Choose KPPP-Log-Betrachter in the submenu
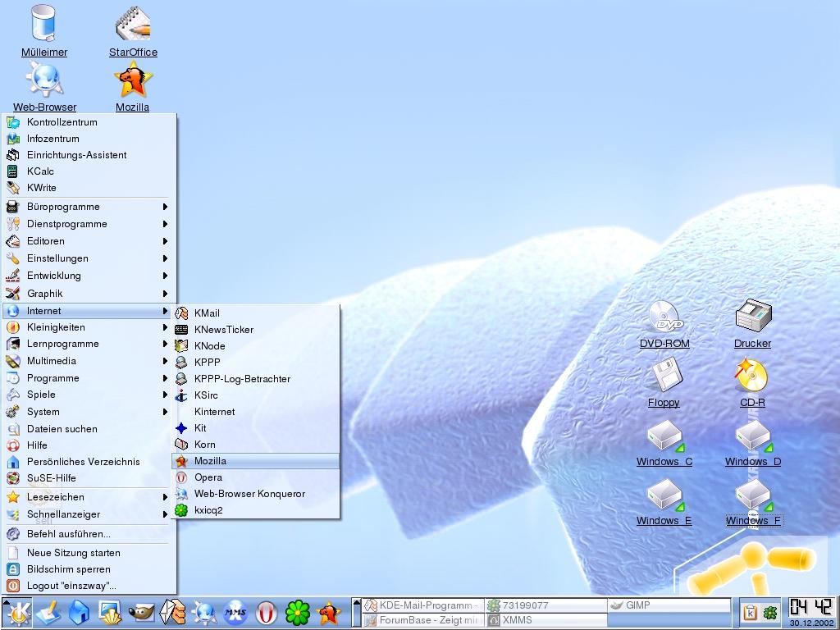The width and height of the screenshot is (840, 630). click(x=256, y=379)
